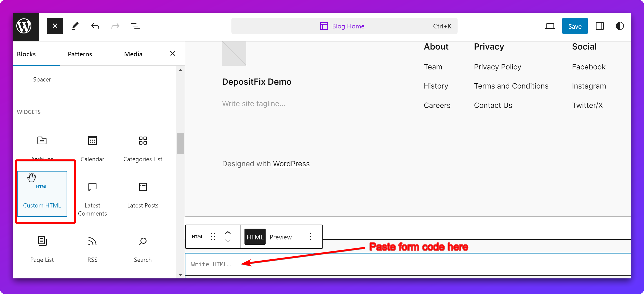Click the Terms and Conditions link
This screenshot has height=294, width=644.
[x=511, y=86]
